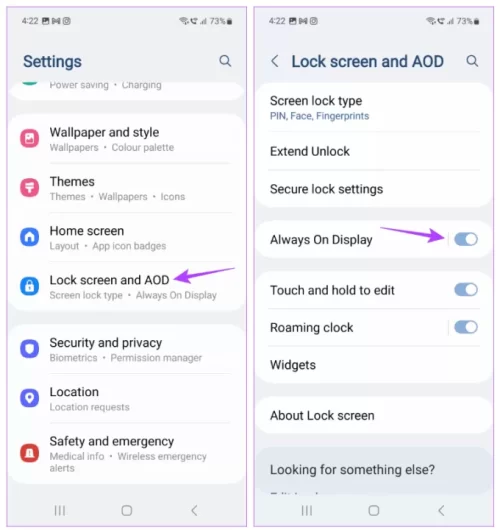Image resolution: width=500 pixels, height=530 pixels.
Task: Tap the red Safety and emergency icon
Action: (x=29, y=453)
